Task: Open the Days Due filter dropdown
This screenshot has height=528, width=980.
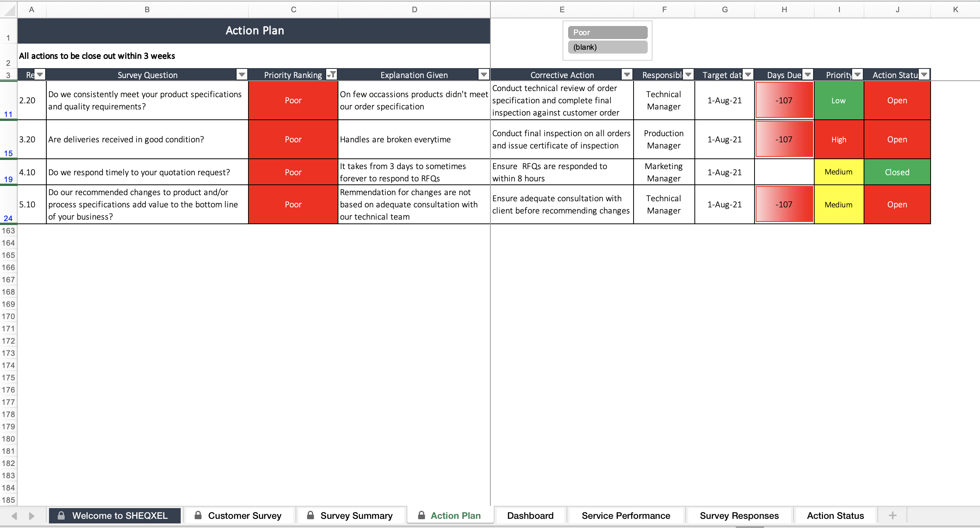Action: pyautogui.click(x=807, y=75)
